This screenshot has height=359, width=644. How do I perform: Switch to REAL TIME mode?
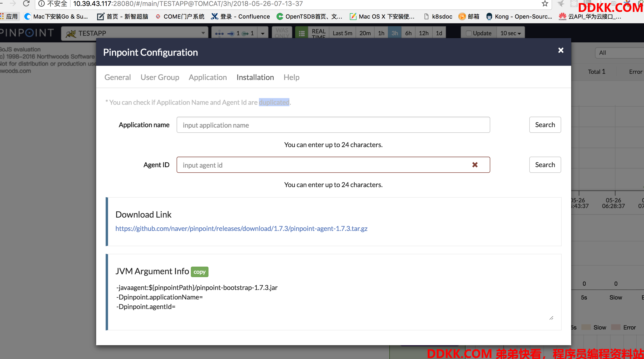tap(318, 33)
